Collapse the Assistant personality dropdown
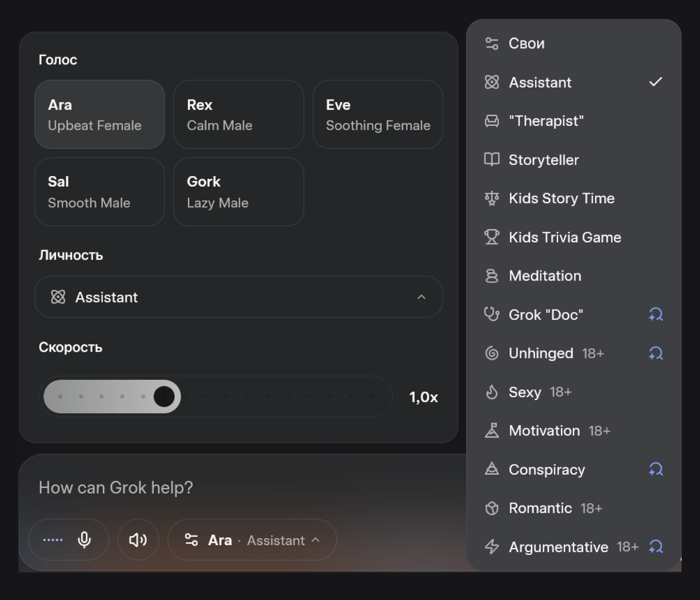Viewport: 700px width, 600px height. [x=238, y=297]
